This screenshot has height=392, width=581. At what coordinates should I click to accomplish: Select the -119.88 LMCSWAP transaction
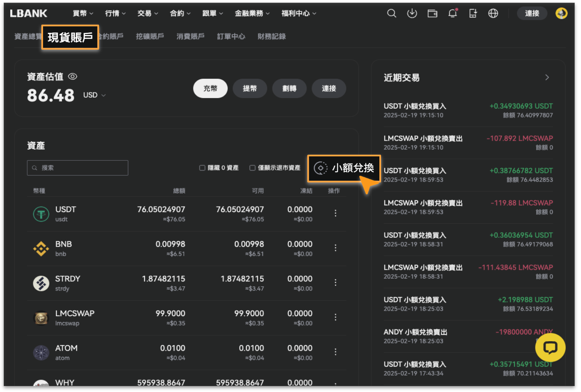coord(468,208)
